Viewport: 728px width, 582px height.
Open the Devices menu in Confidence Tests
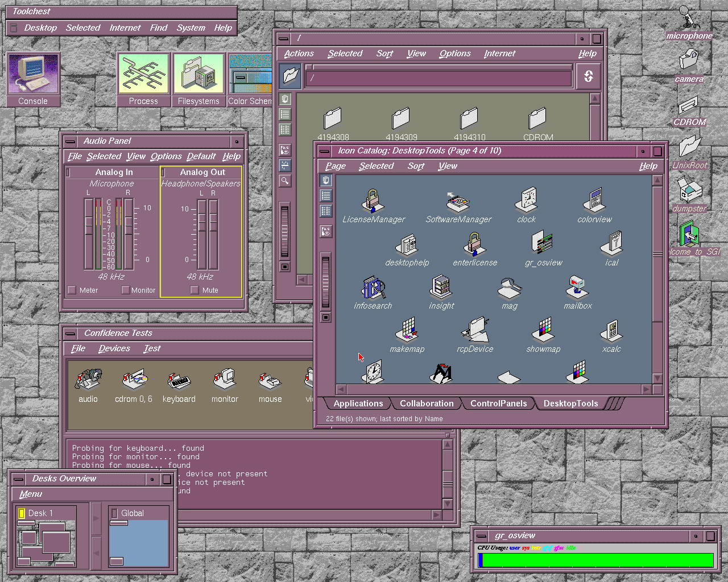tap(114, 348)
